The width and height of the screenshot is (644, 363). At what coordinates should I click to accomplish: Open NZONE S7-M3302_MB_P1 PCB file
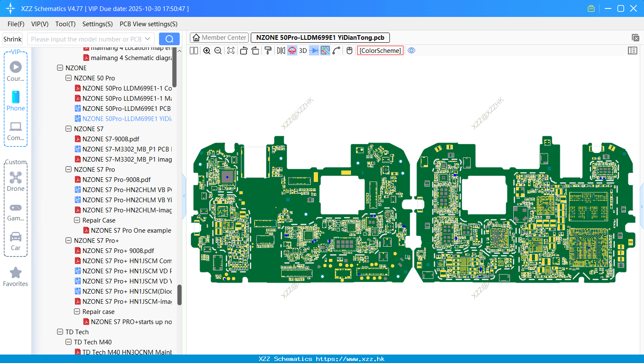(x=123, y=149)
